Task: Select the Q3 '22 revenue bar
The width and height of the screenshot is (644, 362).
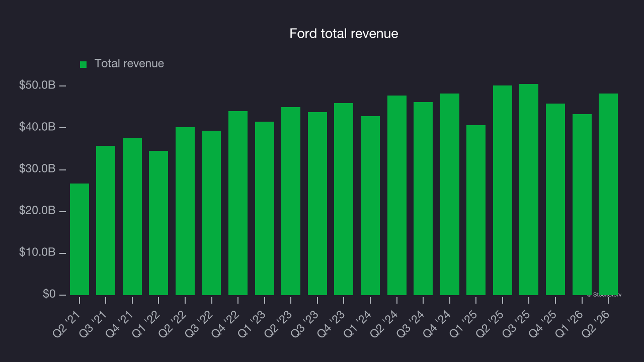Action: point(212,213)
